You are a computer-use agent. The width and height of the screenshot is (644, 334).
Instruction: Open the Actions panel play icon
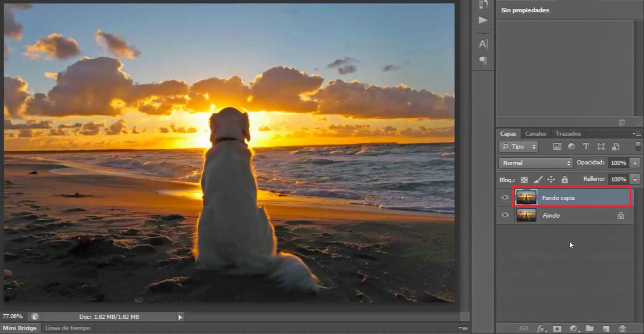[483, 20]
